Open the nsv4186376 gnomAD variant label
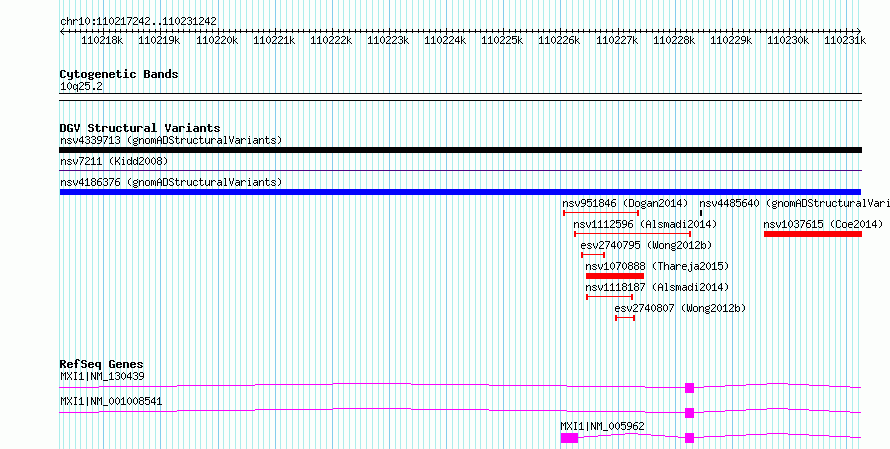The width and height of the screenshot is (890, 449). pos(171,182)
